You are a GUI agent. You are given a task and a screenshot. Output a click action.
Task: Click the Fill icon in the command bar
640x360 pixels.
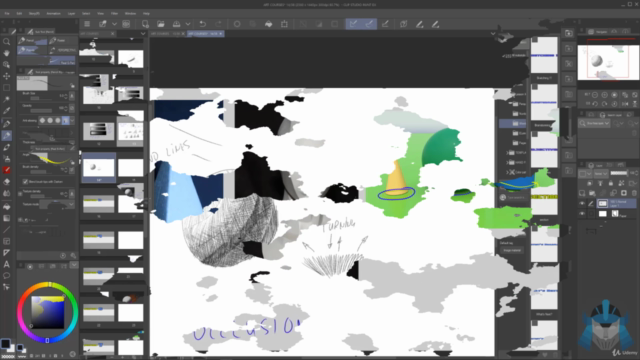269,24
